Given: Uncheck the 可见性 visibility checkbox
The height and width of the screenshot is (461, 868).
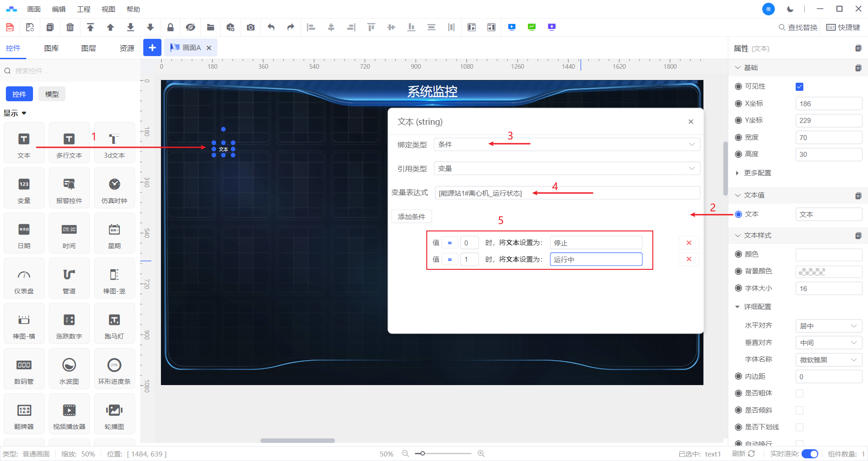Looking at the screenshot, I should pos(799,87).
